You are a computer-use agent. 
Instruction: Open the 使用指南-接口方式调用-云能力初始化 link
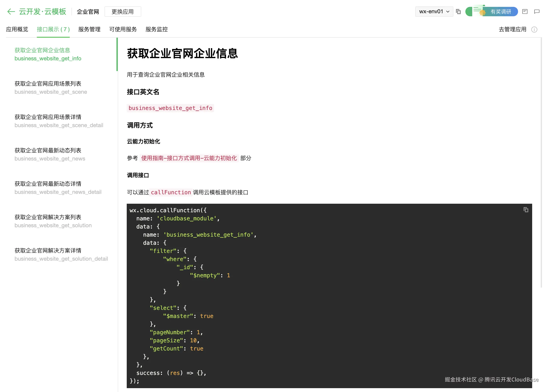tap(189, 158)
